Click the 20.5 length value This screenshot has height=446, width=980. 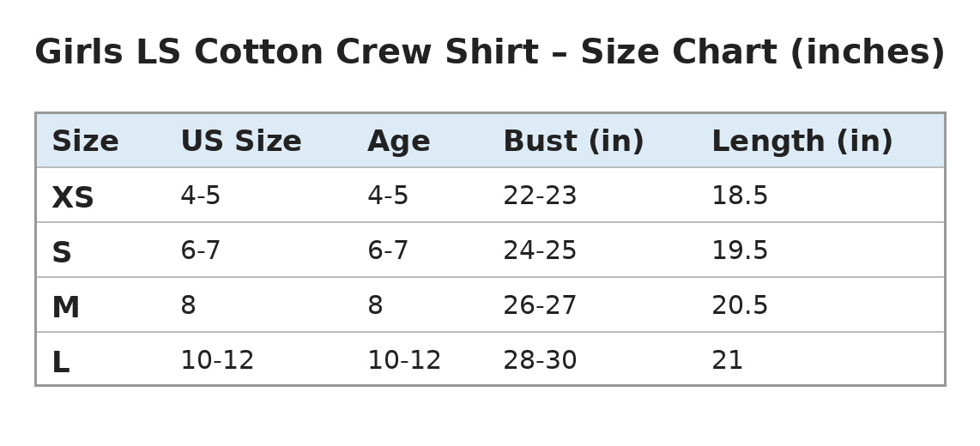[740, 306]
